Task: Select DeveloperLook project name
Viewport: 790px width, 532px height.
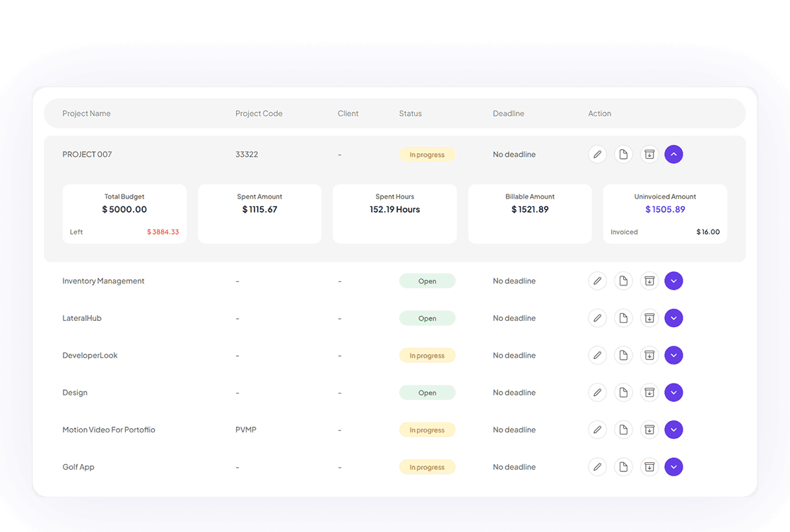Action: tap(90, 355)
